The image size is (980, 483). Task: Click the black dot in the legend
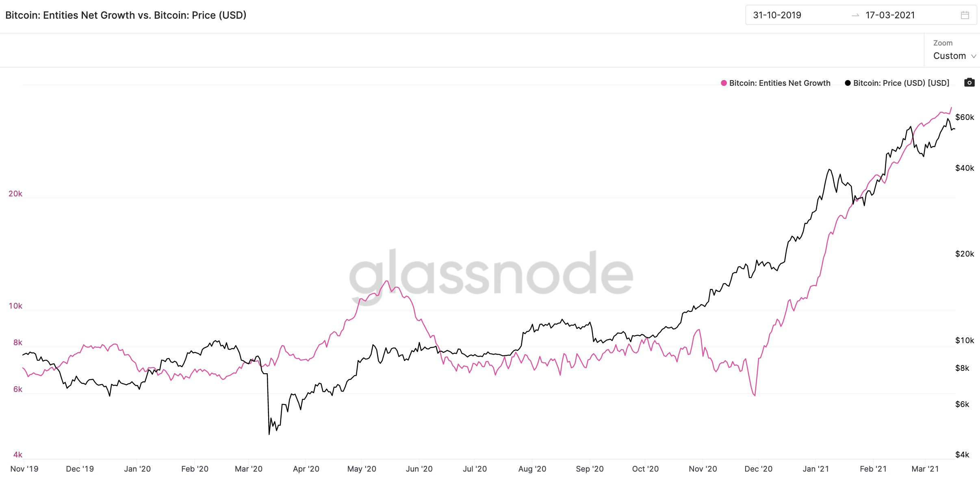click(x=848, y=83)
